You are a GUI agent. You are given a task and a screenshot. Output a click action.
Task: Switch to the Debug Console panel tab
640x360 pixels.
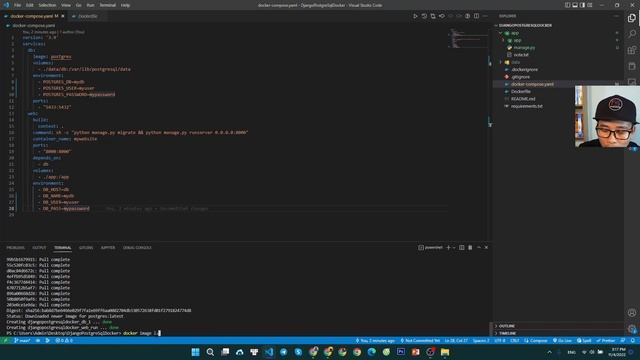pyautogui.click(x=137, y=248)
